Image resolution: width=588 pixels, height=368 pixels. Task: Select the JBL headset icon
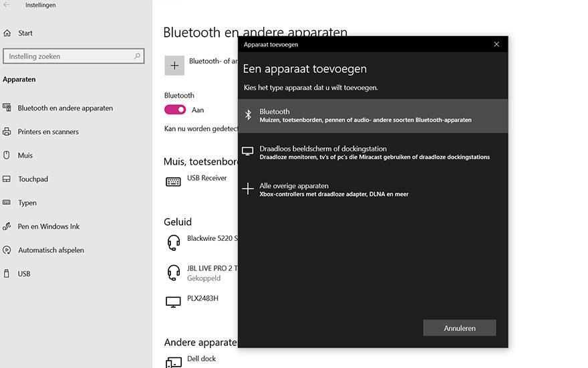pos(174,272)
